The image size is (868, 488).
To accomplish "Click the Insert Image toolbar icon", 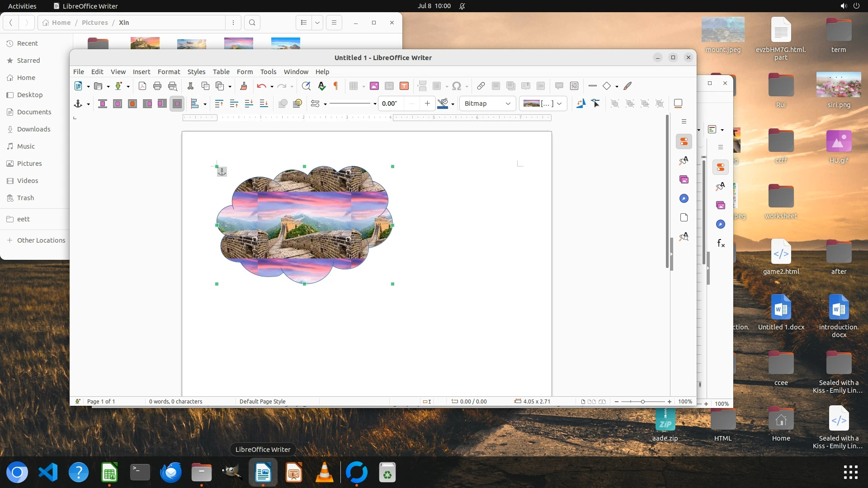I will click(374, 86).
